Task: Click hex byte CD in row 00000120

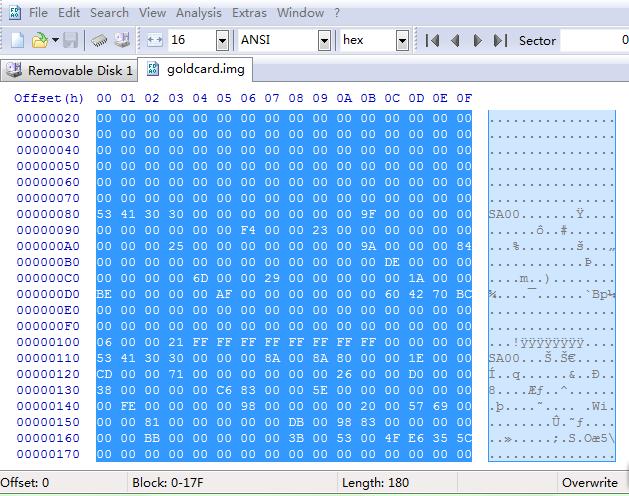Action: (104, 374)
